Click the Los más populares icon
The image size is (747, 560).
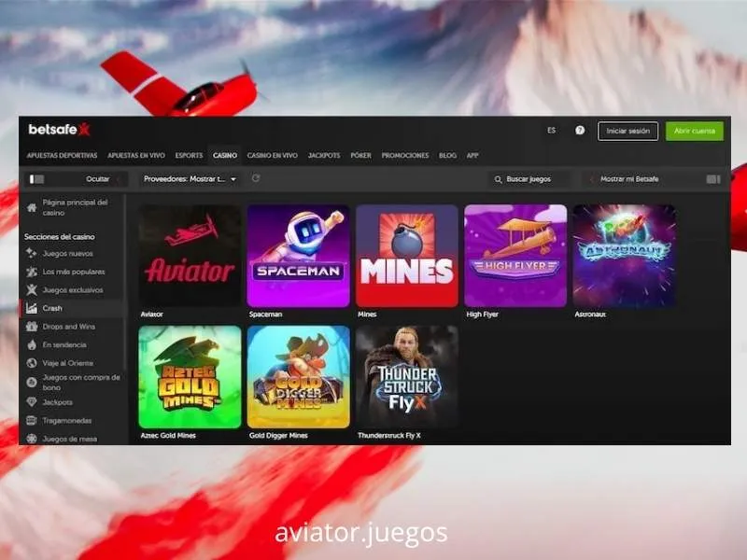click(x=32, y=272)
